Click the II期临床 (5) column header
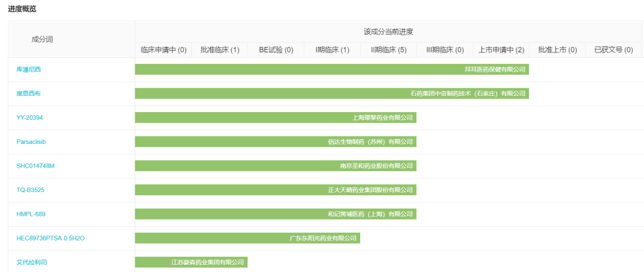Screen dimensions: 644x272 389,50
